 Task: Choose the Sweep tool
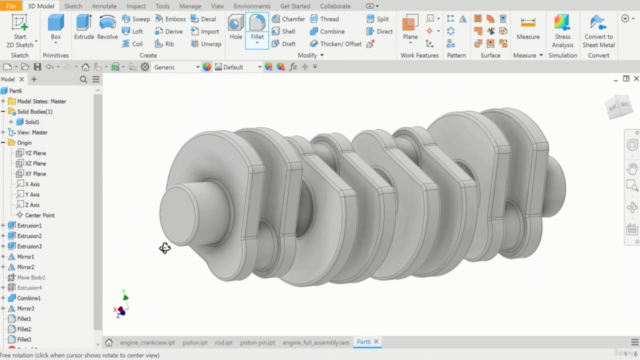tap(136, 19)
